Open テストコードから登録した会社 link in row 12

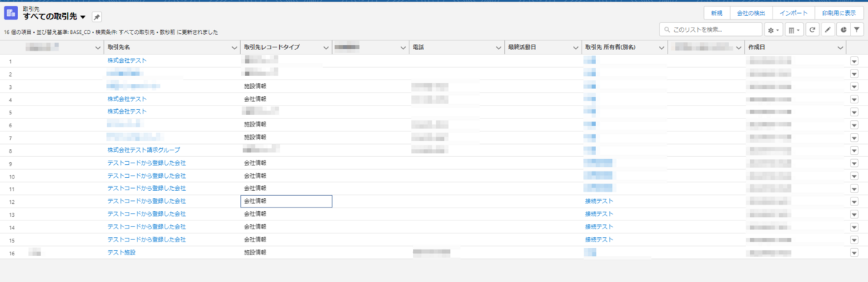click(x=147, y=202)
